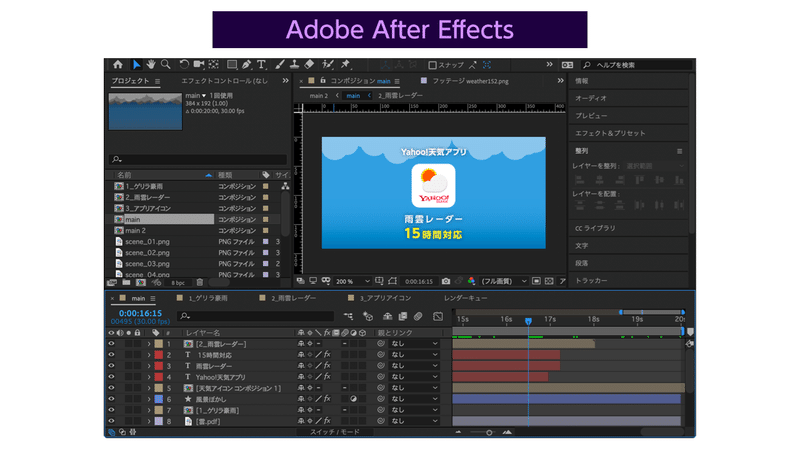The height and width of the screenshot is (450, 800).
Task: Click the Home icon in the toolbar
Action: pyautogui.click(x=118, y=64)
